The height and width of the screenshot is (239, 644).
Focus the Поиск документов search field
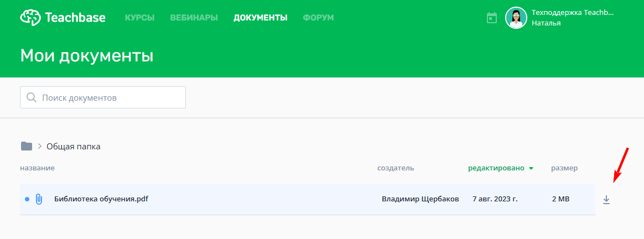coord(103,97)
